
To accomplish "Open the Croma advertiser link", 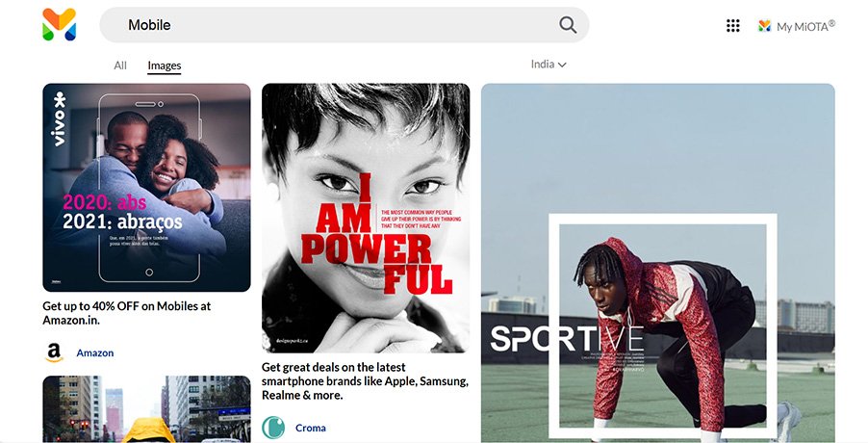I will [x=311, y=428].
